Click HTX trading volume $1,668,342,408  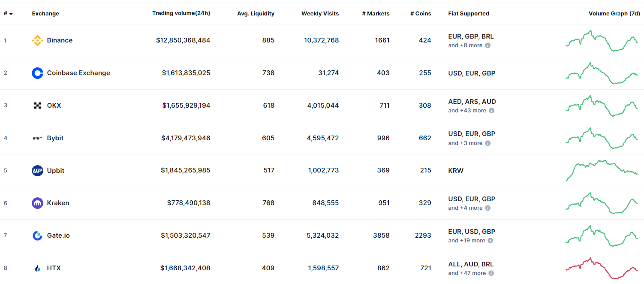185,268
